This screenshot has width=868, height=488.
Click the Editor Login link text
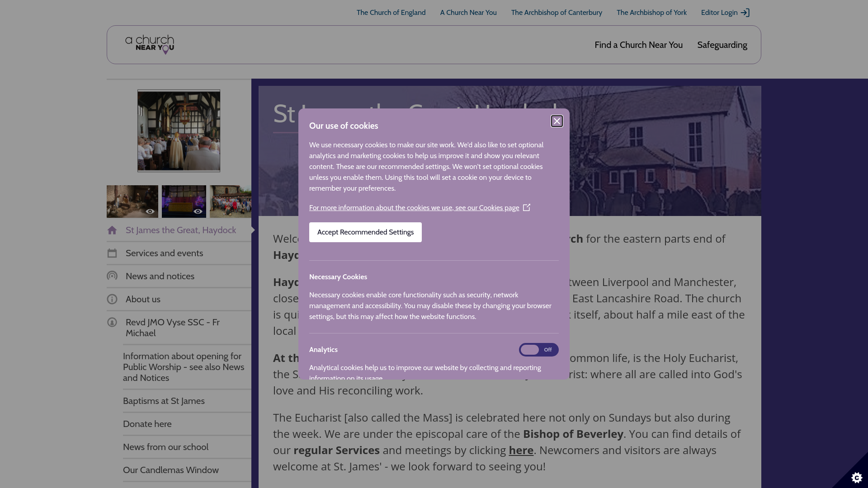719,13
